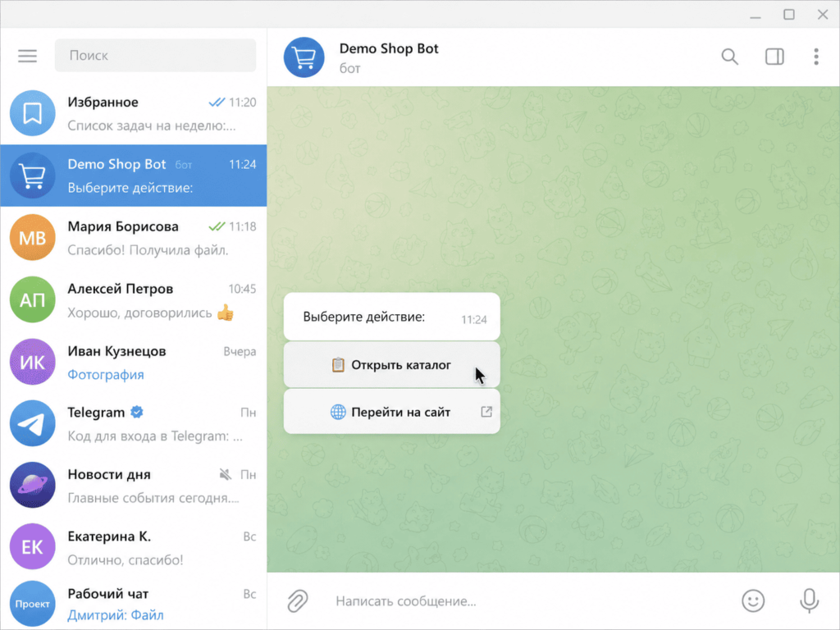840x630 pixels.
Task: Click the Рабочий чат Проект avatar
Action: pos(32,604)
